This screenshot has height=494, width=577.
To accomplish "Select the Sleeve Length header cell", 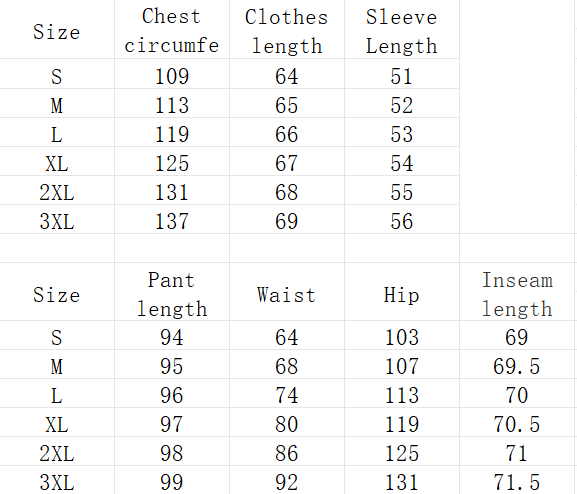I will coord(402,29).
